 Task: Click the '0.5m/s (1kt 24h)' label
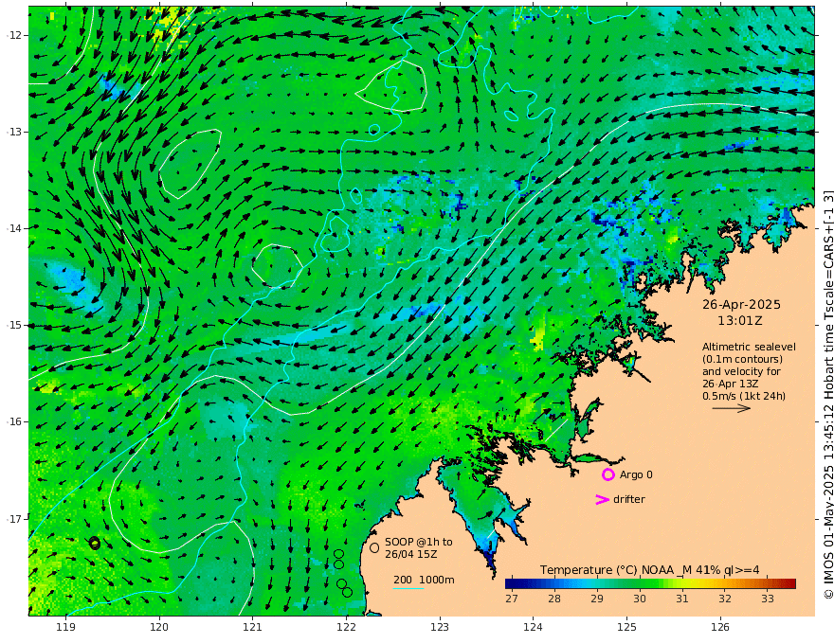[x=744, y=396]
